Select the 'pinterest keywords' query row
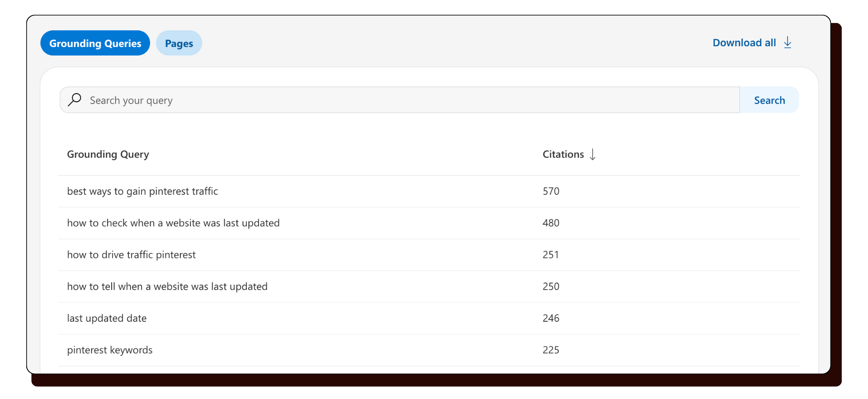The width and height of the screenshot is (868, 399). 109,350
